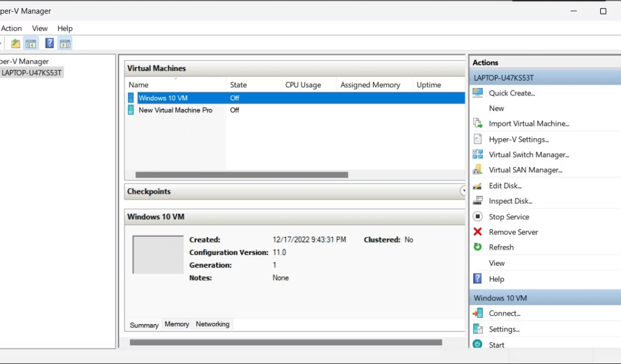Click the Inspect Disk icon
The height and width of the screenshot is (364, 621).
[x=478, y=200]
